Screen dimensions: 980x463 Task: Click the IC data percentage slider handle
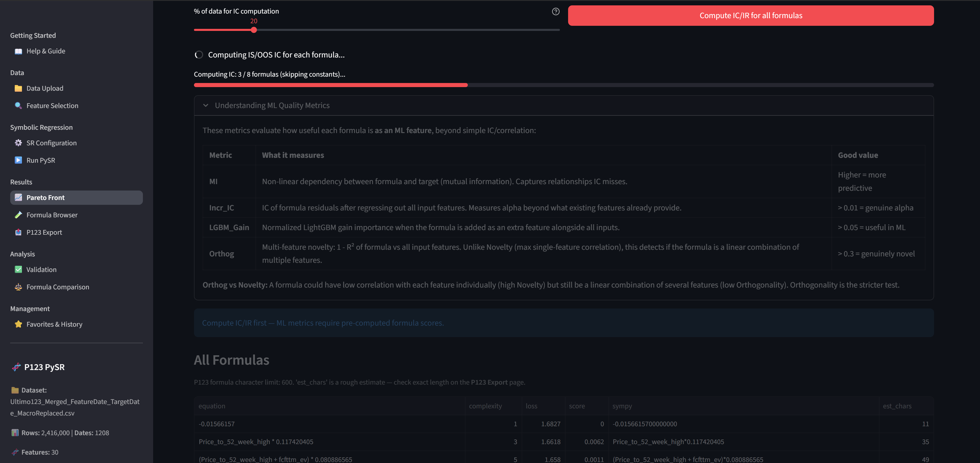(254, 30)
